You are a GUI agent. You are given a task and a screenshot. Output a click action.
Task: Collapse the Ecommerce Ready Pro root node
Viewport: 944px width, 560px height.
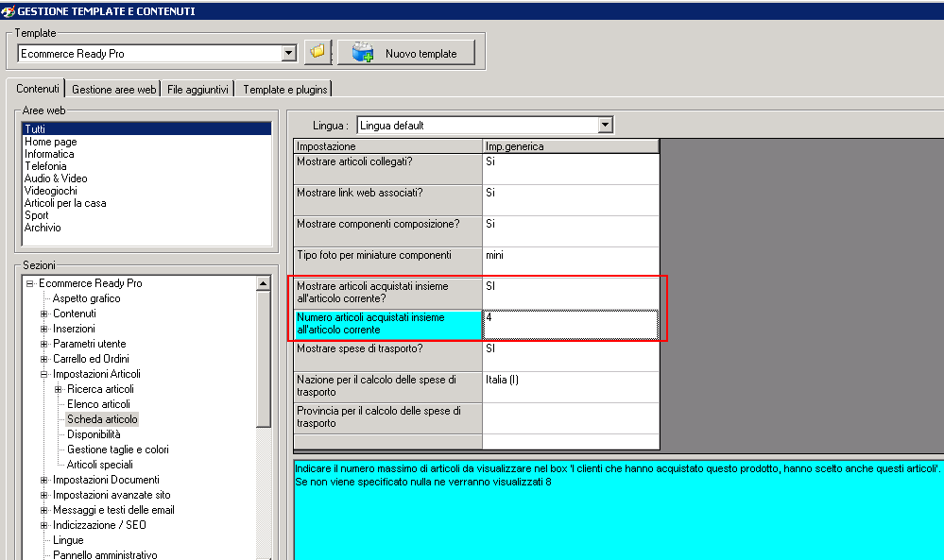29,283
